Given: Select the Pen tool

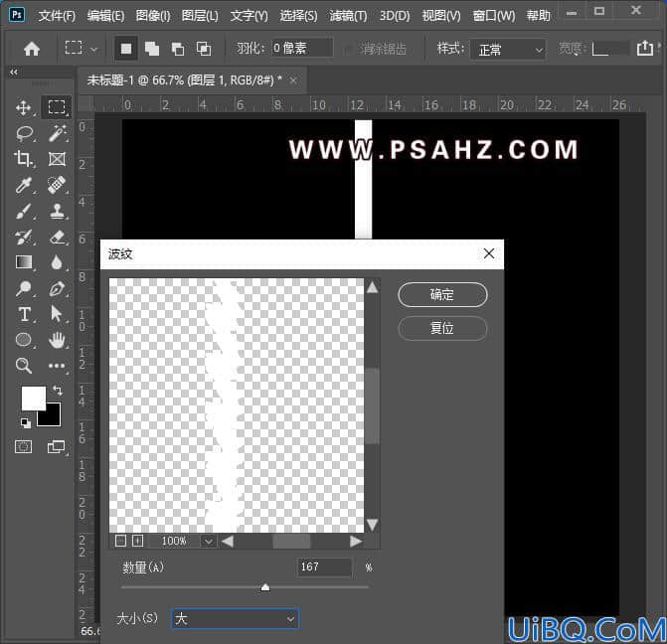Looking at the screenshot, I should point(57,288).
